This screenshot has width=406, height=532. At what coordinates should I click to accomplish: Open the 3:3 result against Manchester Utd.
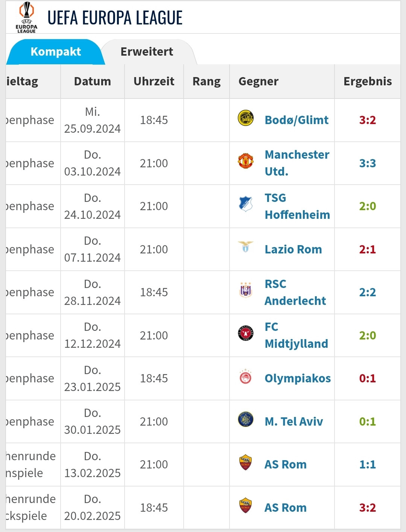[368, 164]
